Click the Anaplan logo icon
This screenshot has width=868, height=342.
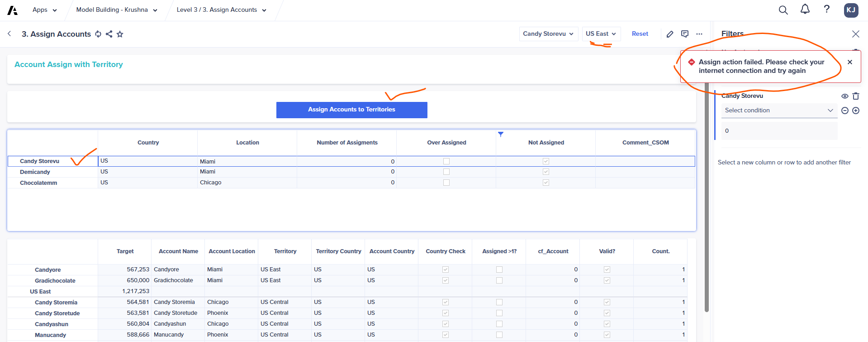(x=13, y=10)
